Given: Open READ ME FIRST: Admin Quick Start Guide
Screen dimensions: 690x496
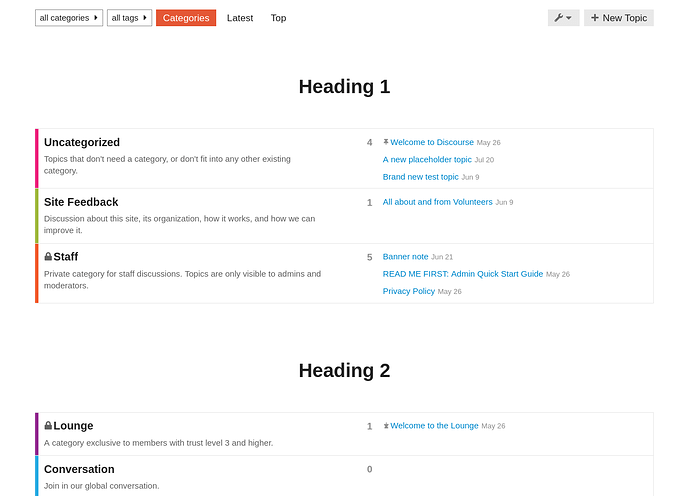Looking at the screenshot, I should (462, 274).
